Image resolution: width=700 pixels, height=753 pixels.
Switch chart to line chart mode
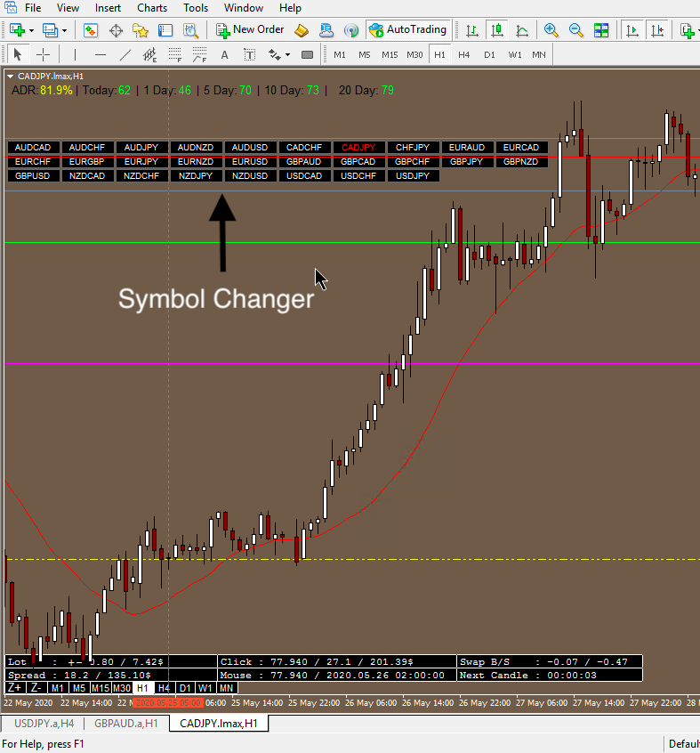522,31
